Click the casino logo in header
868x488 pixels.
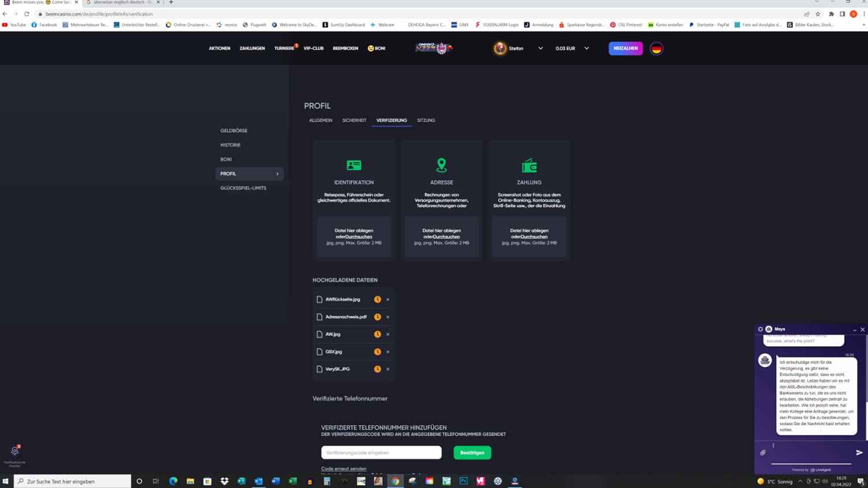434,49
